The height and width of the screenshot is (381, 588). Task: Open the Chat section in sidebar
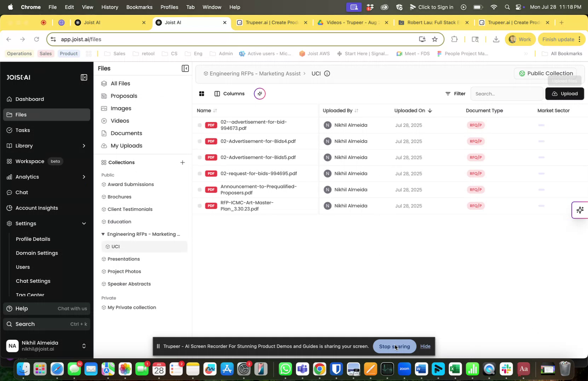tap(21, 192)
